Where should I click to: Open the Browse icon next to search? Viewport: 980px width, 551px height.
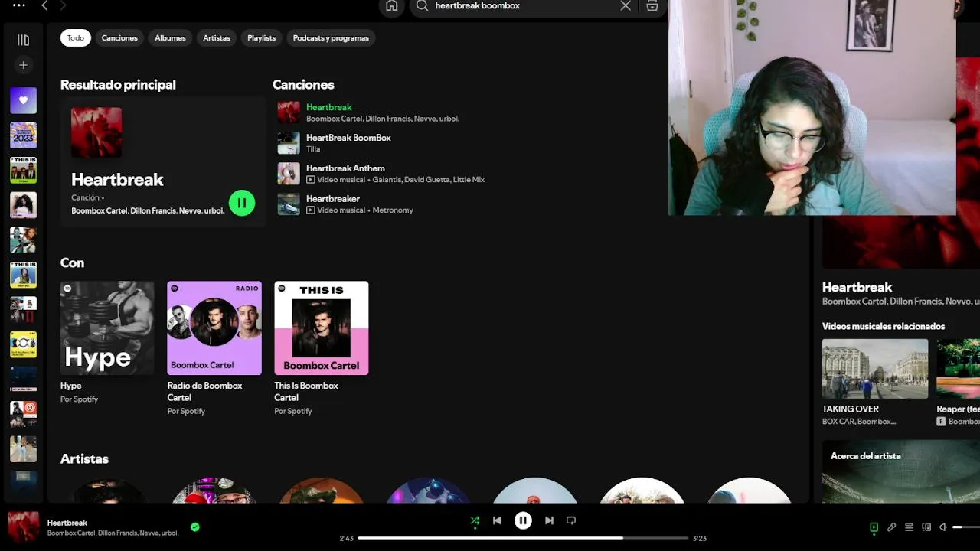pos(652,5)
